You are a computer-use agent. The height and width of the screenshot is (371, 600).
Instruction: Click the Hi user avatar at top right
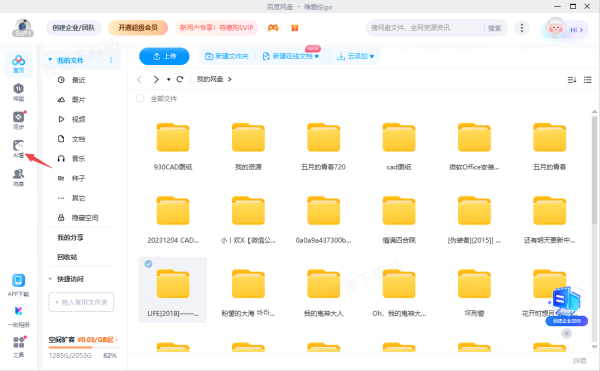point(565,29)
